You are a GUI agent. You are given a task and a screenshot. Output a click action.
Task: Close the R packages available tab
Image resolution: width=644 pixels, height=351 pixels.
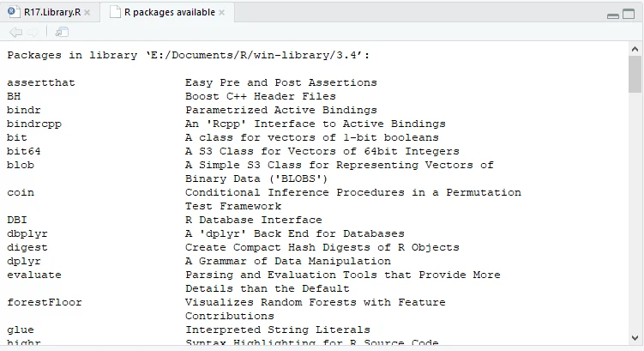[222, 13]
